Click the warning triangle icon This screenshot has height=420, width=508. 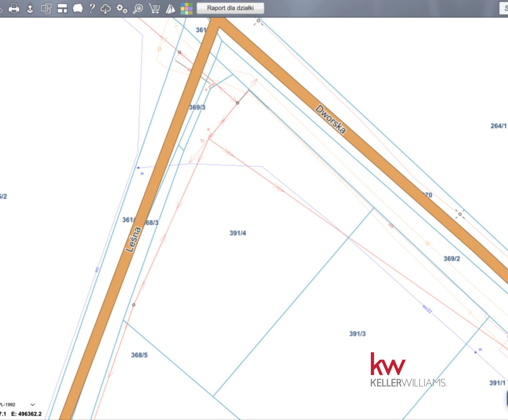[x=170, y=8]
